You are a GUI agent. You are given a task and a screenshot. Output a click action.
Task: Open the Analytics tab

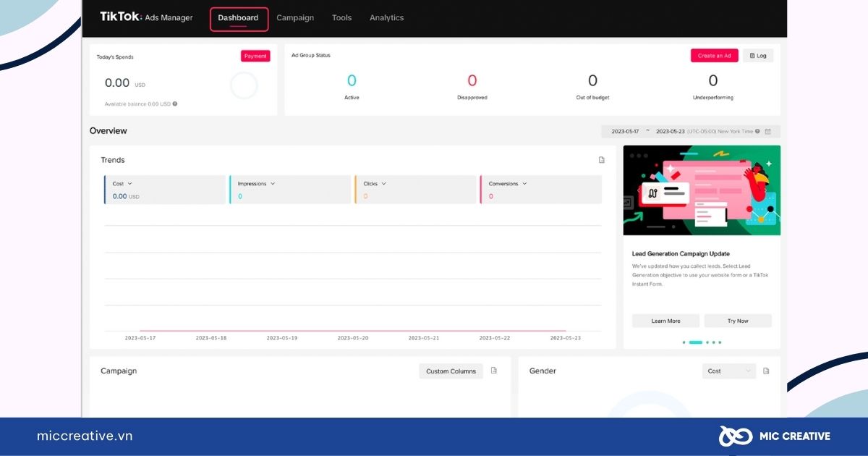click(386, 17)
